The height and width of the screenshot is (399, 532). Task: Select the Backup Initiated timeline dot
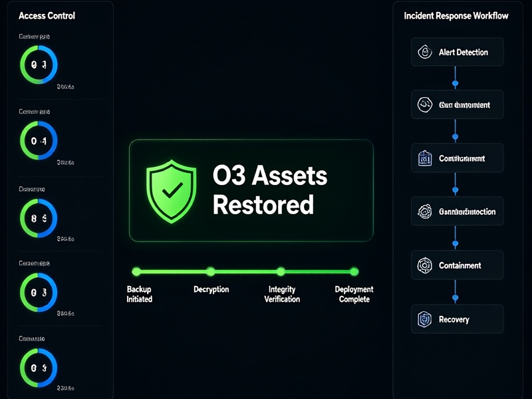[x=136, y=271]
